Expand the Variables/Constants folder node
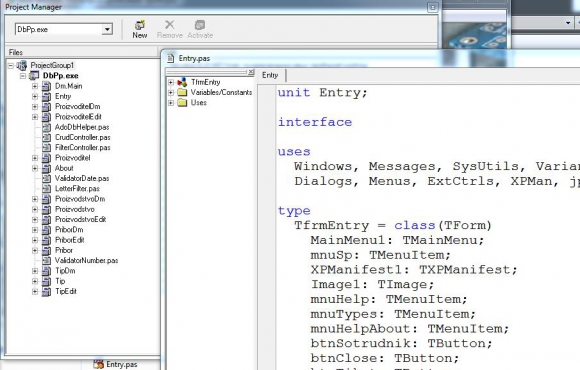The width and height of the screenshot is (580, 370). coord(171,92)
